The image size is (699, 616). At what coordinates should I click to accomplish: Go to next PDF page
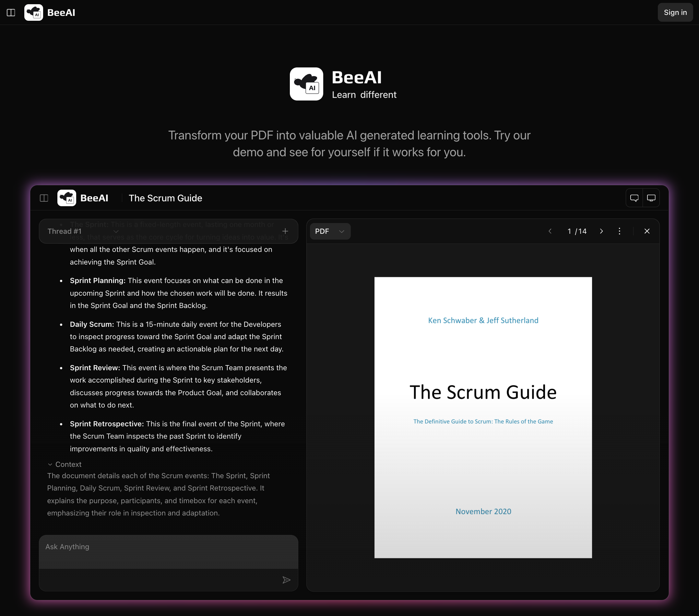601,231
